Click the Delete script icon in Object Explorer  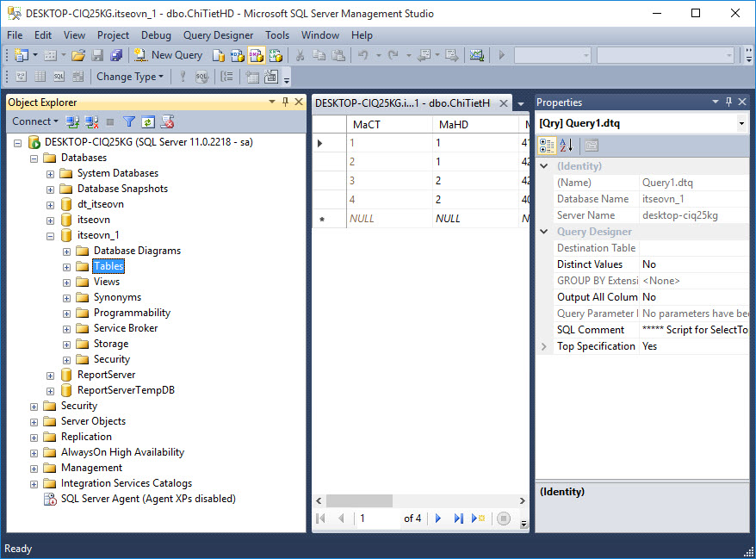(x=167, y=122)
